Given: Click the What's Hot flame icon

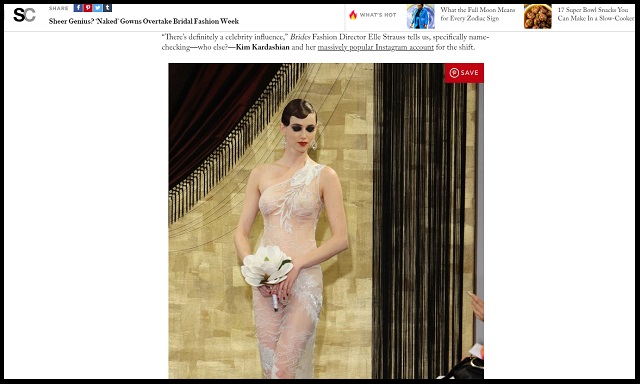Looking at the screenshot, I should click(x=353, y=15).
